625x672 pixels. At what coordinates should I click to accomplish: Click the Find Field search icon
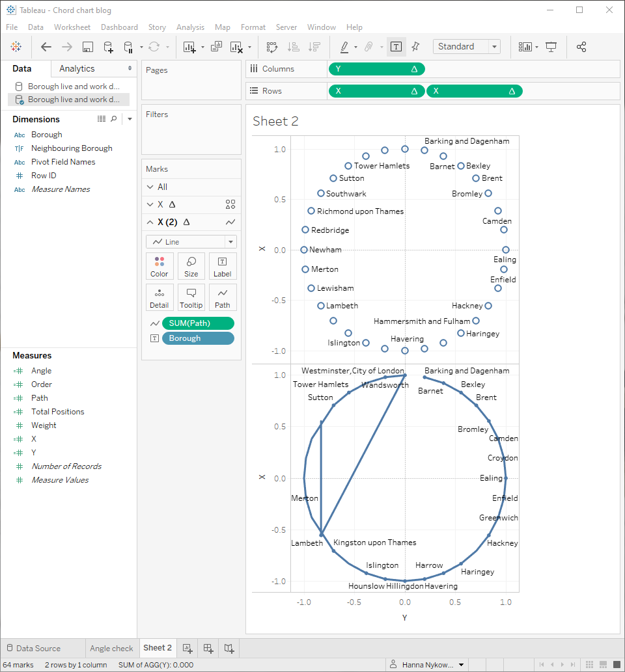tap(114, 118)
